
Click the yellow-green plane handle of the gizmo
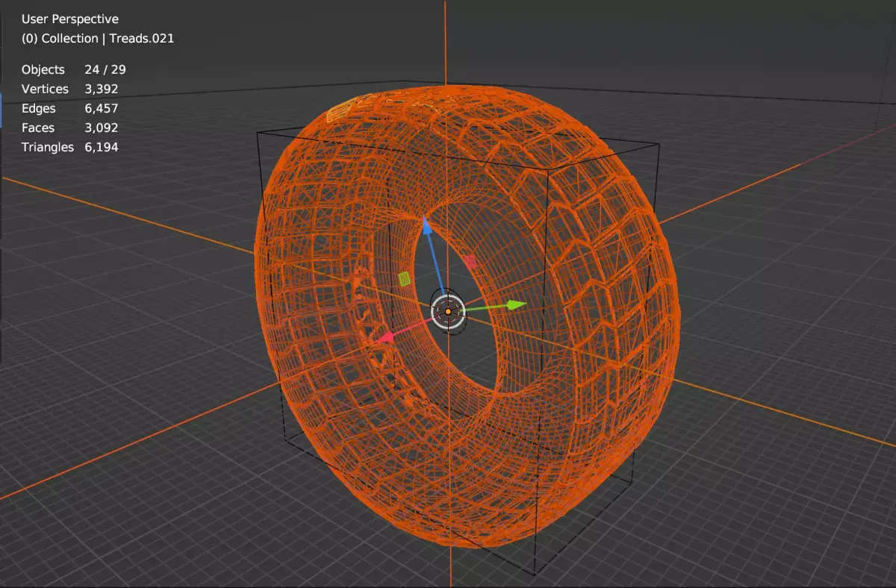pos(404,278)
